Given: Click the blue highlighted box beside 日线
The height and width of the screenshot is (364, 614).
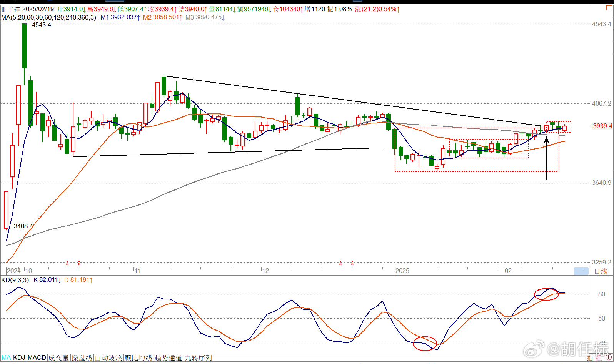Looking at the screenshot, I should click(x=581, y=271).
